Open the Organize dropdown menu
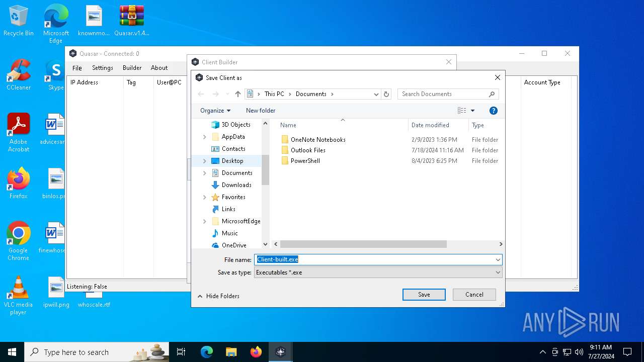 [215, 111]
